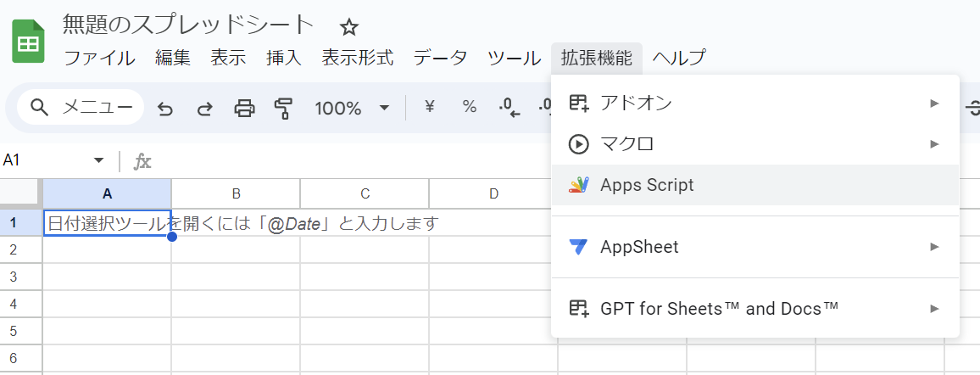This screenshot has height=375, width=980.
Task: Click the AppSheet logo icon
Action: 579,246
